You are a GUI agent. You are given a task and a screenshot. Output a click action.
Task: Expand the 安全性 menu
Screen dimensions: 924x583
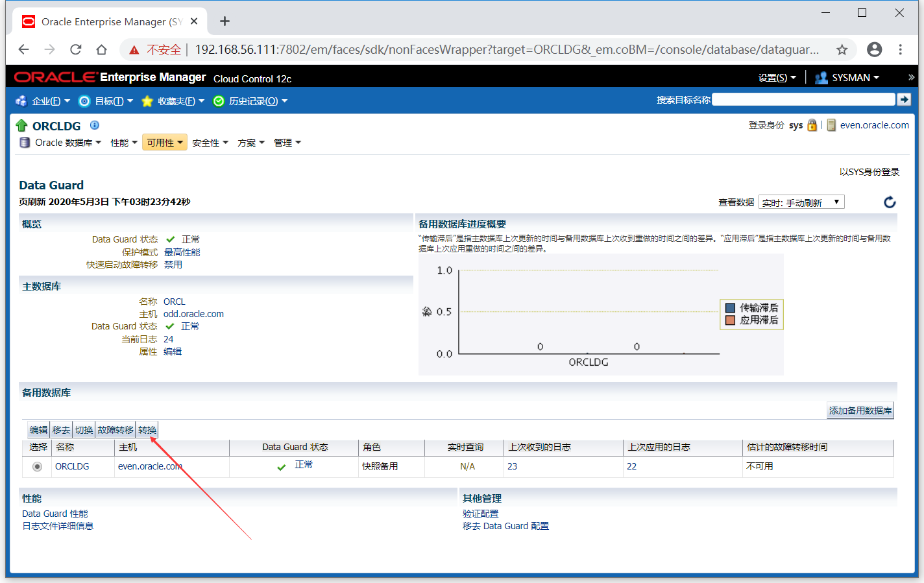[210, 143]
